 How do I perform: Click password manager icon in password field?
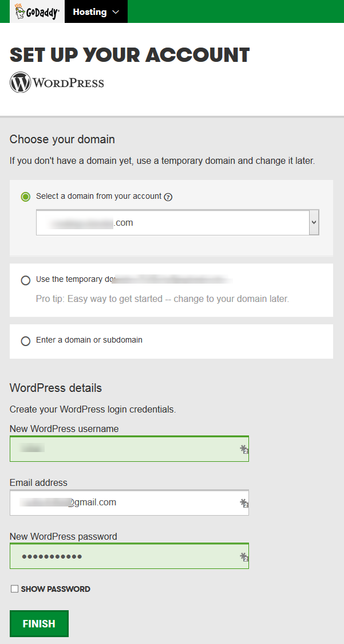point(244,557)
